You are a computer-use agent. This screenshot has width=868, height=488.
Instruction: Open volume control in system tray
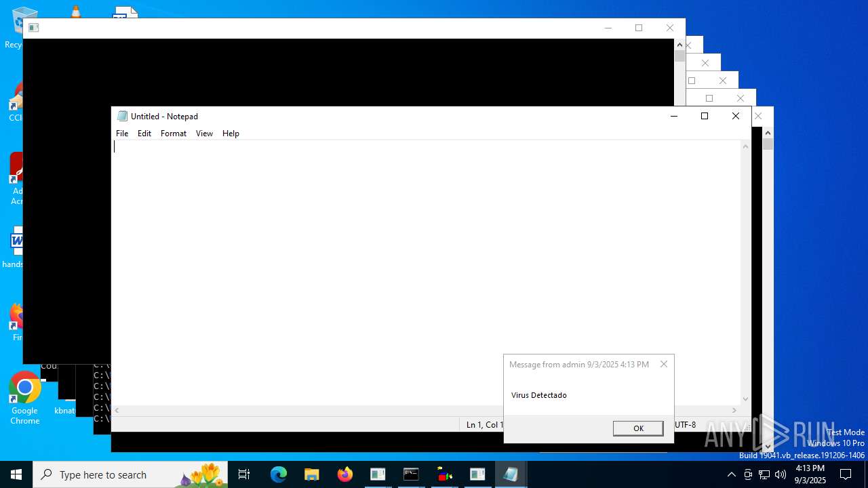pyautogui.click(x=781, y=474)
